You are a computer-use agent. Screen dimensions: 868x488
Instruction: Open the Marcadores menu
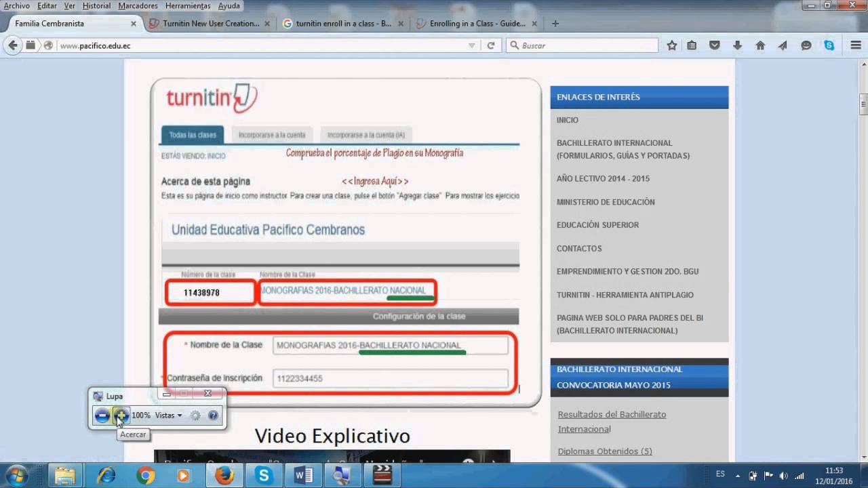[138, 5]
